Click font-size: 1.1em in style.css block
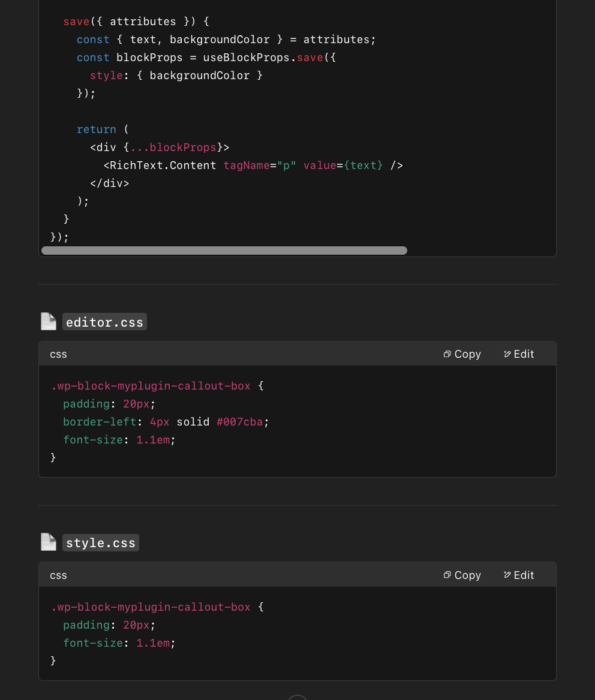The width and height of the screenshot is (595, 700). tap(119, 643)
